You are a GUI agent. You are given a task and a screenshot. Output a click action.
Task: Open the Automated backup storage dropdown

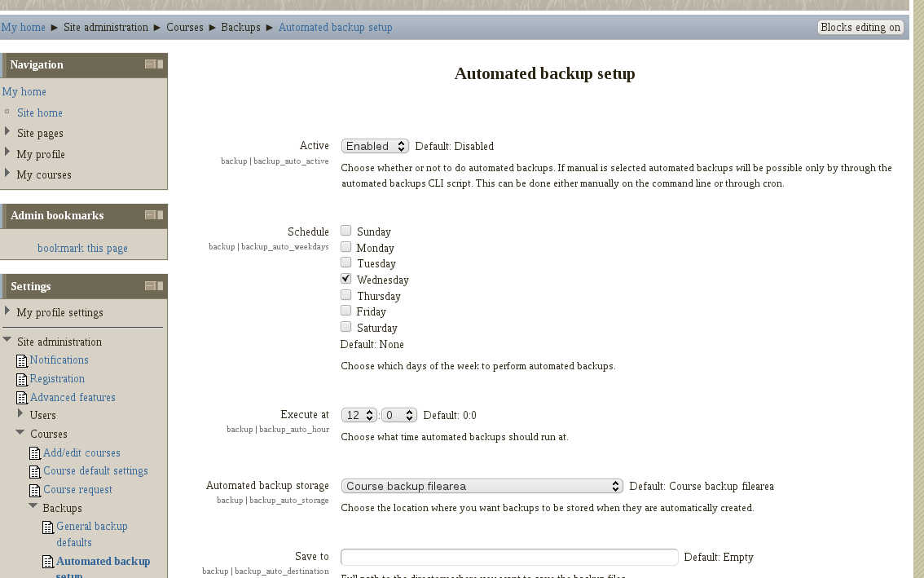(x=482, y=486)
